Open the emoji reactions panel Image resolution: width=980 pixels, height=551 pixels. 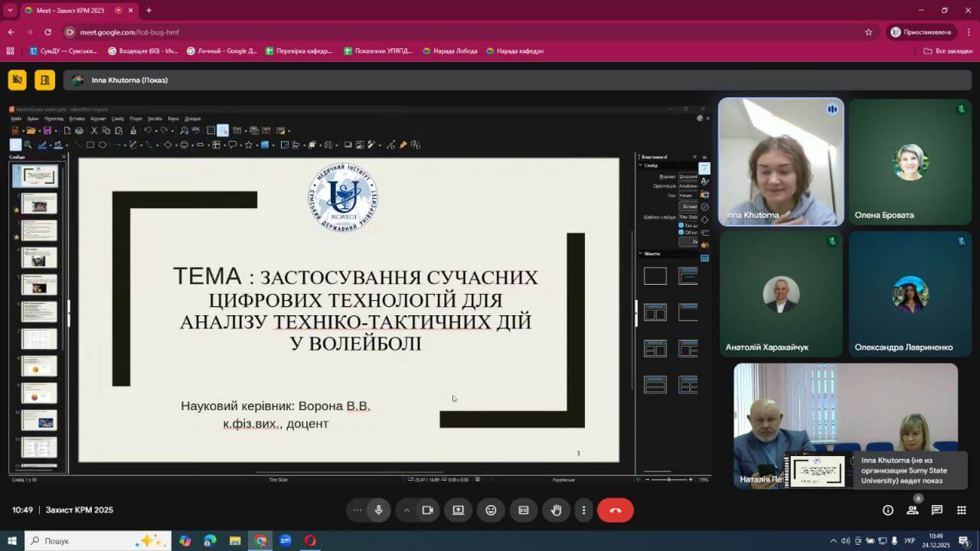coord(491,510)
